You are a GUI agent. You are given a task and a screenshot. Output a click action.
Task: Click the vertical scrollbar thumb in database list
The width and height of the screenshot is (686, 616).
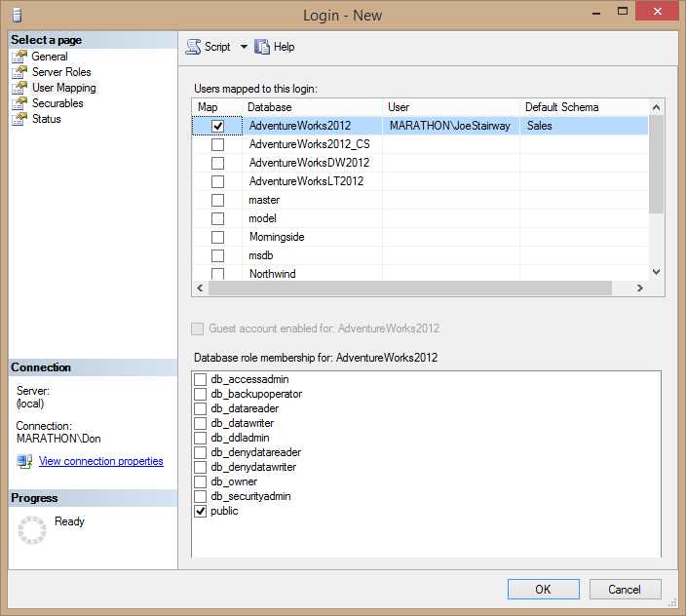click(656, 165)
